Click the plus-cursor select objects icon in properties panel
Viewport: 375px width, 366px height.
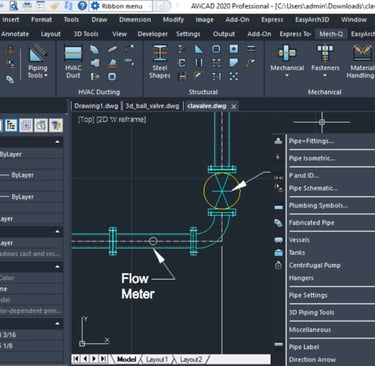point(26,126)
